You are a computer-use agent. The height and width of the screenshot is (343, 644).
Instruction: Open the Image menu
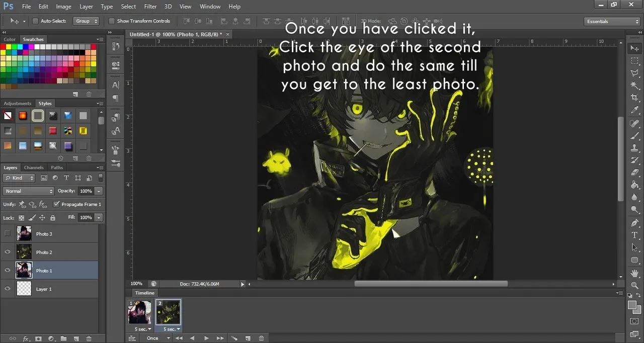click(x=63, y=7)
